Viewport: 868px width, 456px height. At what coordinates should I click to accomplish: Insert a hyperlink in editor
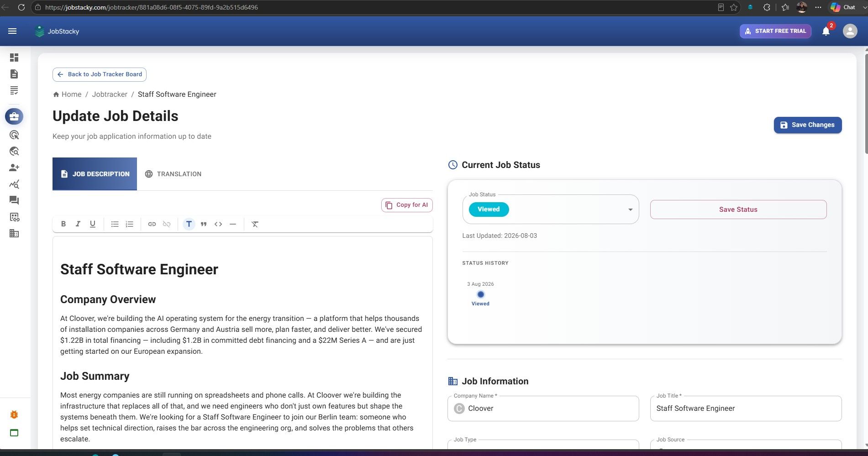point(152,224)
